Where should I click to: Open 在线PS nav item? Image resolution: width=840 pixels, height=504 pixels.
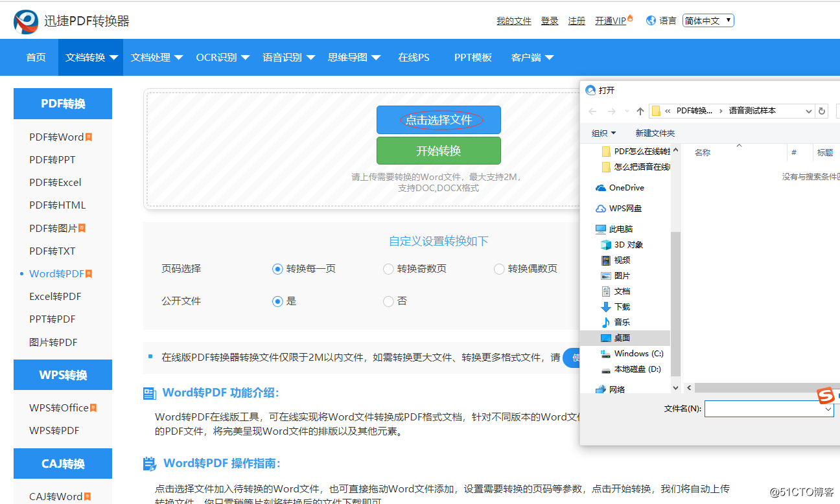(414, 57)
